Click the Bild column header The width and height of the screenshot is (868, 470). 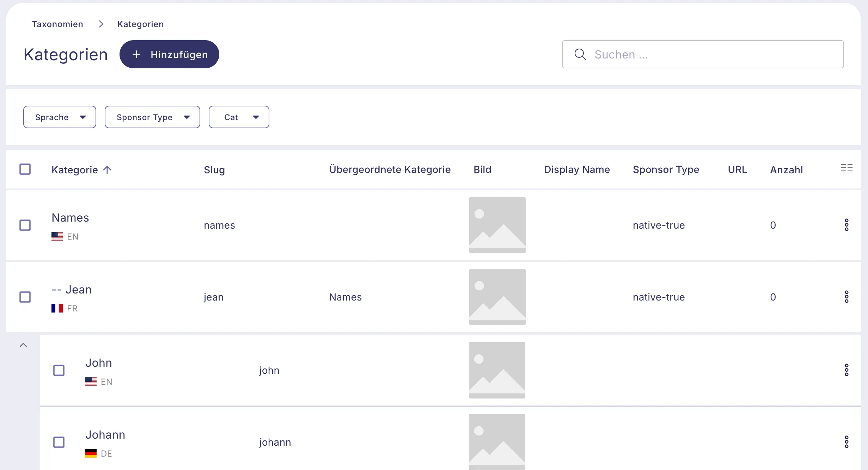click(482, 169)
